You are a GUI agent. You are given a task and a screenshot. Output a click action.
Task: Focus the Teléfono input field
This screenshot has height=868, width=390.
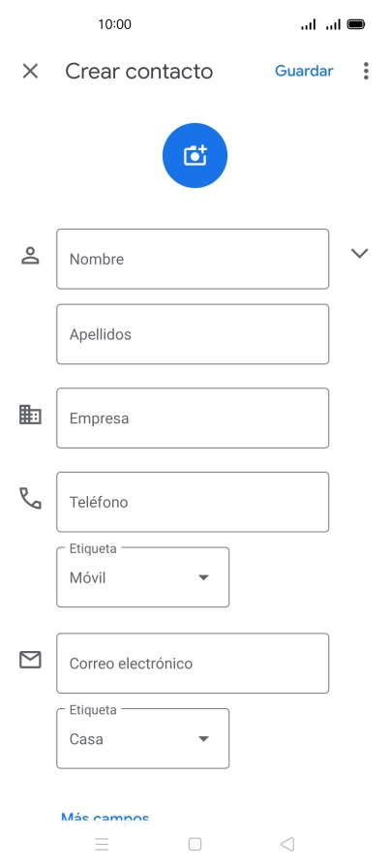193,502
